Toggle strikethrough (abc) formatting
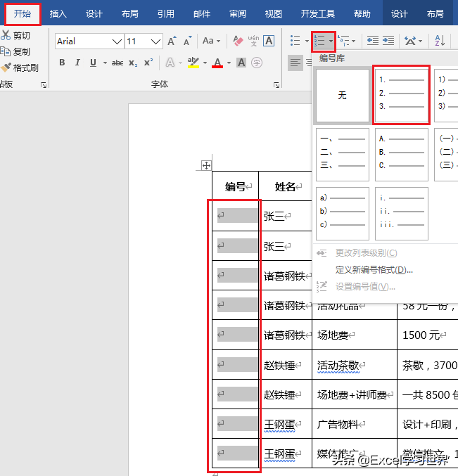 tap(117, 63)
